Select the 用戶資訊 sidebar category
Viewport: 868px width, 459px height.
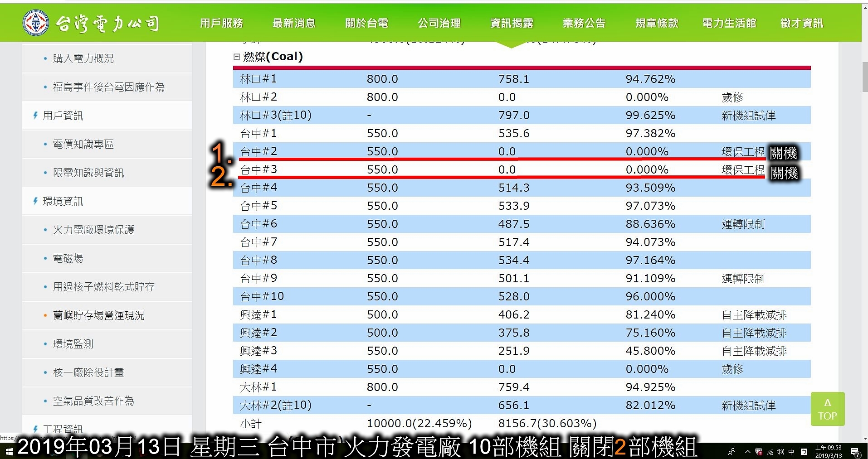click(x=63, y=116)
